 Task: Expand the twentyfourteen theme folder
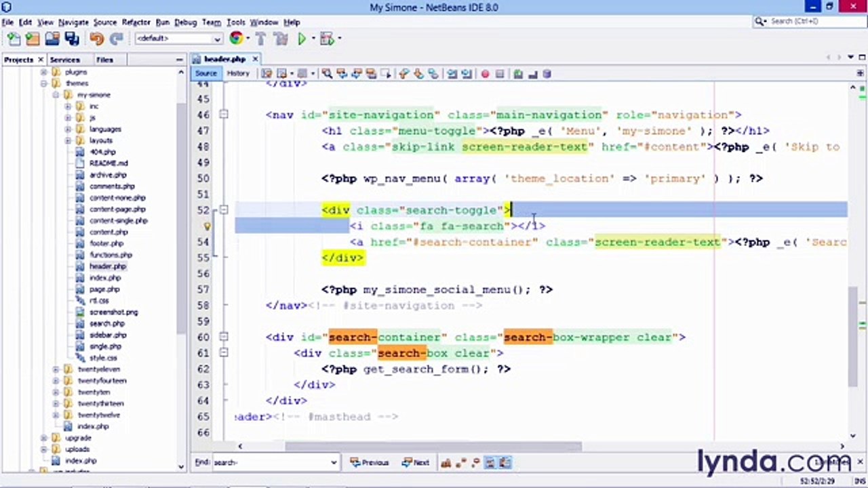56,381
